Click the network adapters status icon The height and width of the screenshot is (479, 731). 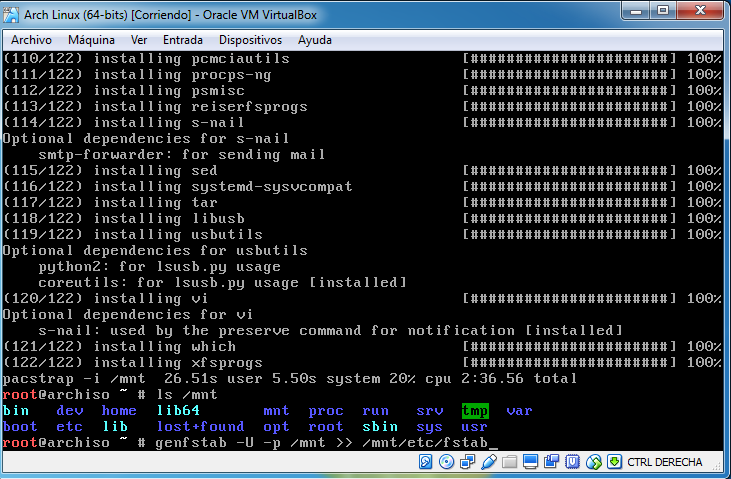point(467,462)
